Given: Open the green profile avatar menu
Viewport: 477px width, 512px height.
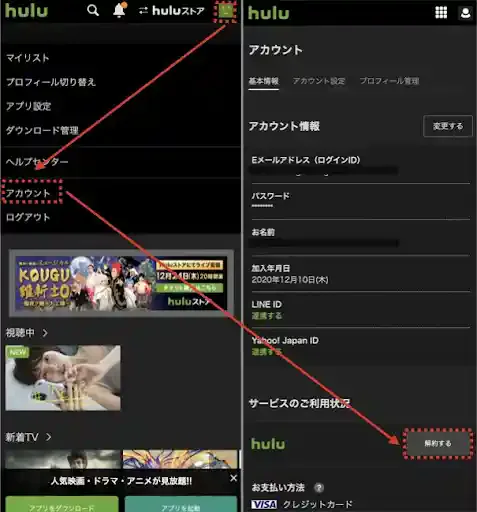Looking at the screenshot, I should [226, 11].
